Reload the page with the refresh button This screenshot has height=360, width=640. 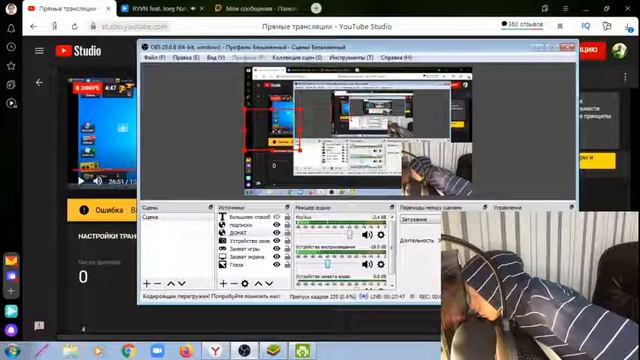tap(74, 27)
